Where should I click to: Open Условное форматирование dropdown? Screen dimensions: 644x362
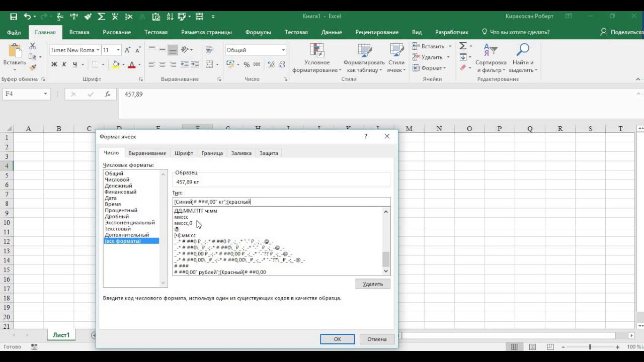(317, 58)
